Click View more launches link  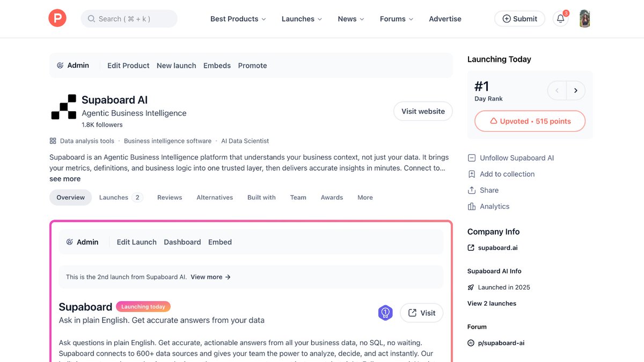click(x=210, y=277)
